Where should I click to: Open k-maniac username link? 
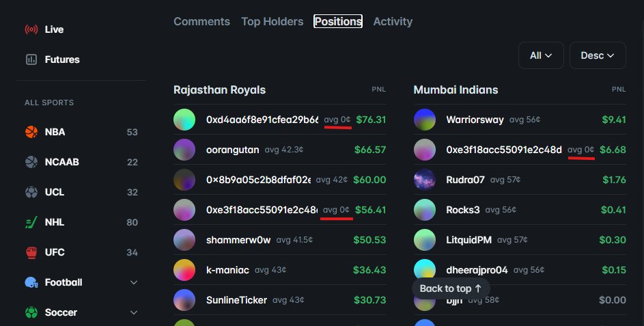point(227,270)
